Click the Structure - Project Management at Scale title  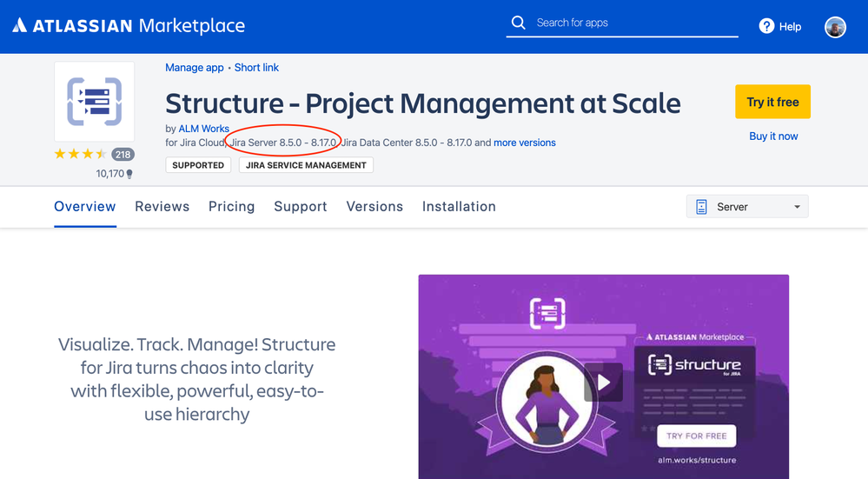coord(423,103)
